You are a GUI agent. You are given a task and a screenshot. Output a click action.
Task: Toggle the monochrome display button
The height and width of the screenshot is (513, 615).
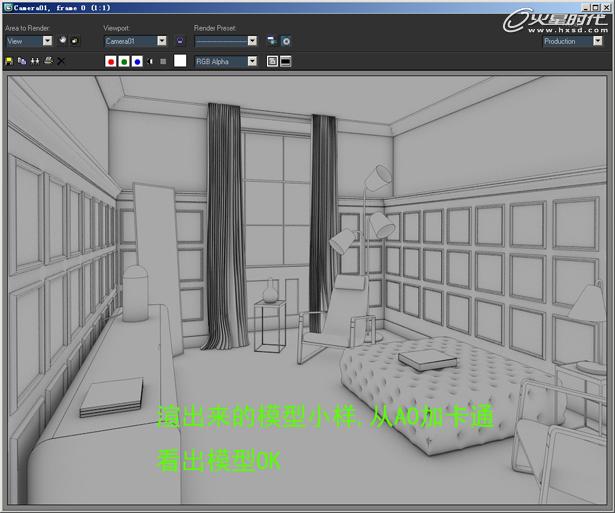pos(163,61)
